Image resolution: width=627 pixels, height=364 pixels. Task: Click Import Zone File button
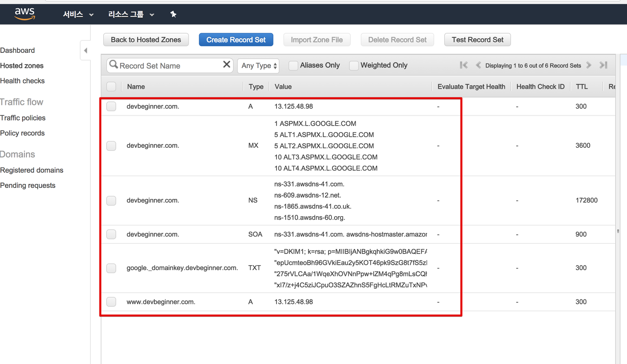tap(317, 40)
